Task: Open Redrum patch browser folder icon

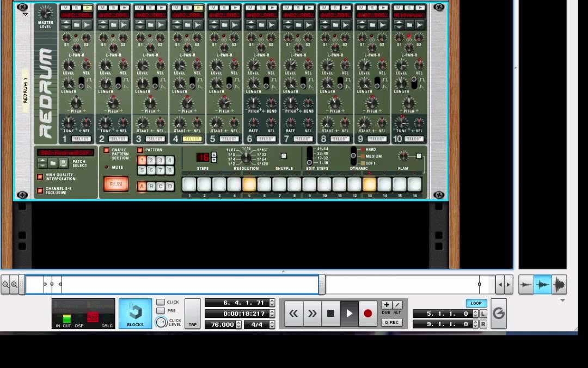Action: click(x=53, y=163)
